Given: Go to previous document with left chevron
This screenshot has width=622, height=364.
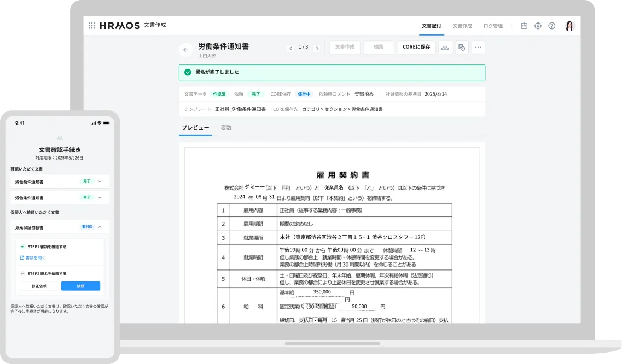Looking at the screenshot, I should tap(290, 48).
